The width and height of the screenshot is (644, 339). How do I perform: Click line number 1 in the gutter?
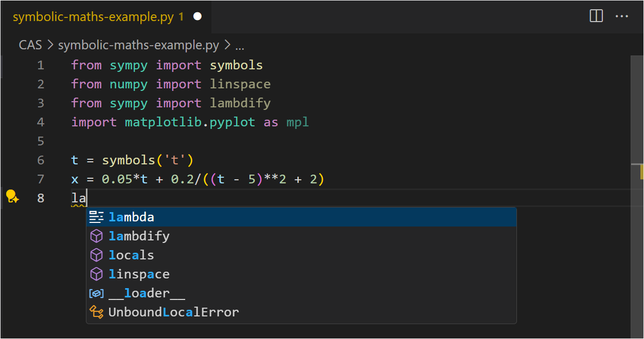(41, 65)
